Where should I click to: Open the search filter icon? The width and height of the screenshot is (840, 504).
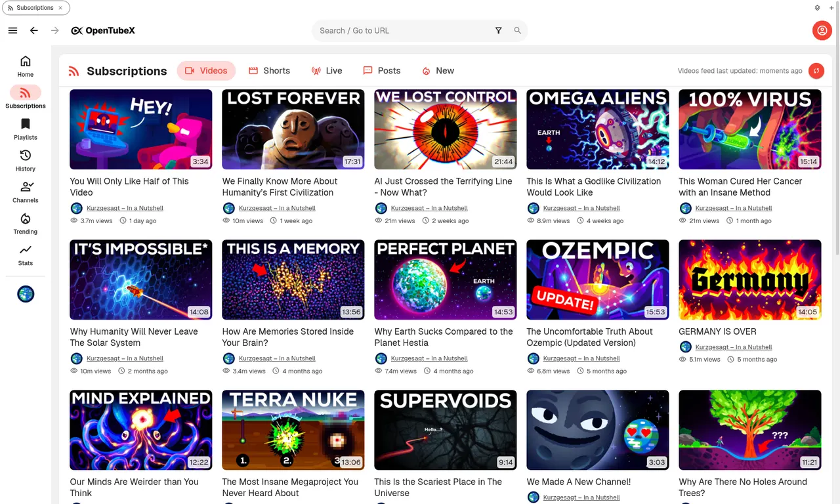tap(499, 31)
